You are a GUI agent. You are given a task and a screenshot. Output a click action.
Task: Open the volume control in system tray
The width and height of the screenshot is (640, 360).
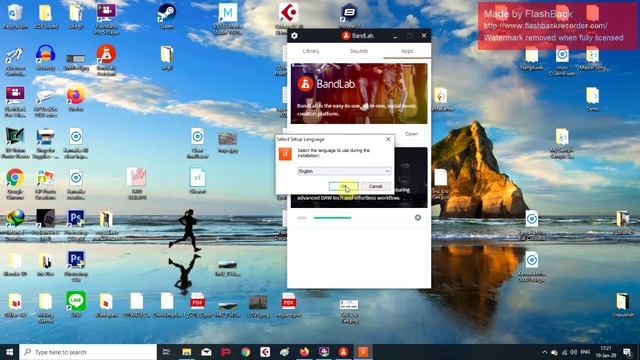point(574,352)
